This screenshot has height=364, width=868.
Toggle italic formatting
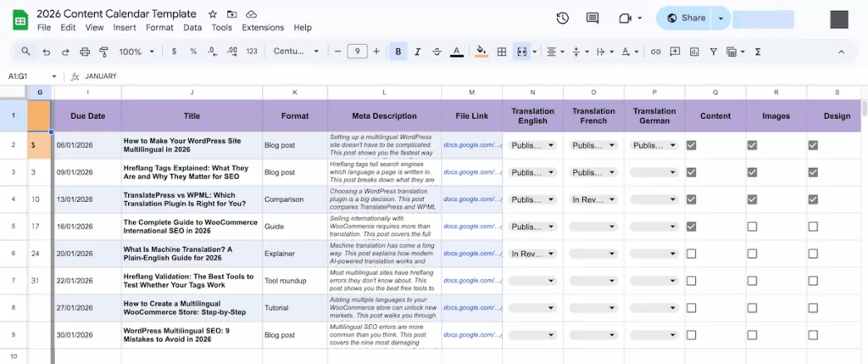tap(417, 52)
